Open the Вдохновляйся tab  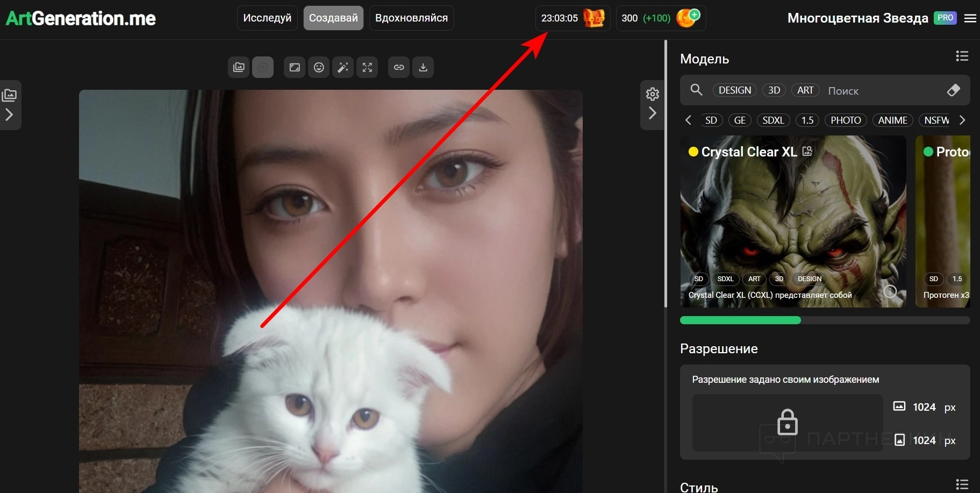click(411, 18)
